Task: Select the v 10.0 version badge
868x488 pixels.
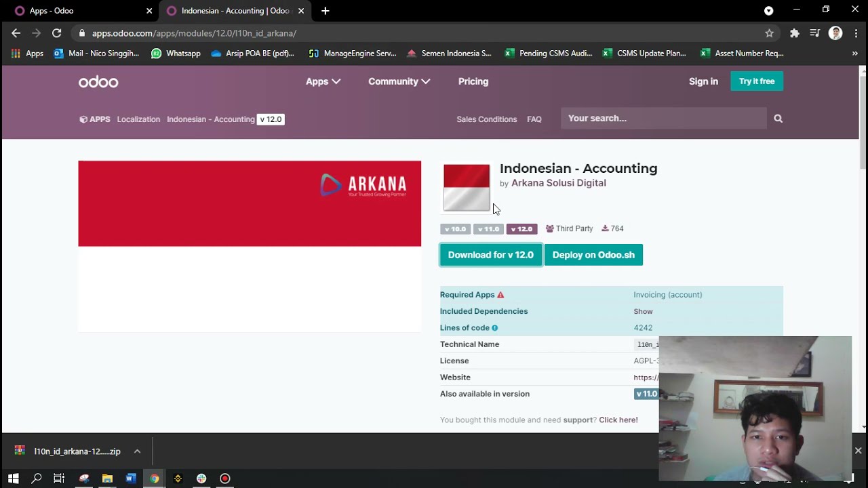Action: pyautogui.click(x=455, y=229)
